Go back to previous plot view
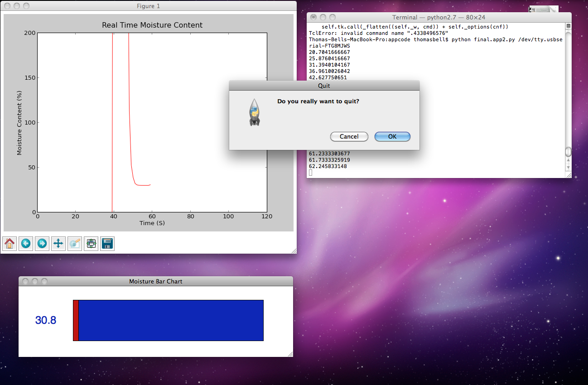This screenshot has height=385, width=588. click(x=26, y=243)
